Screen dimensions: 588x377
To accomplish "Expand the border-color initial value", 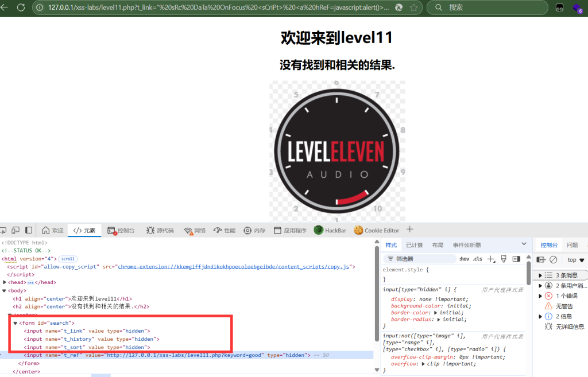I will [435, 313].
